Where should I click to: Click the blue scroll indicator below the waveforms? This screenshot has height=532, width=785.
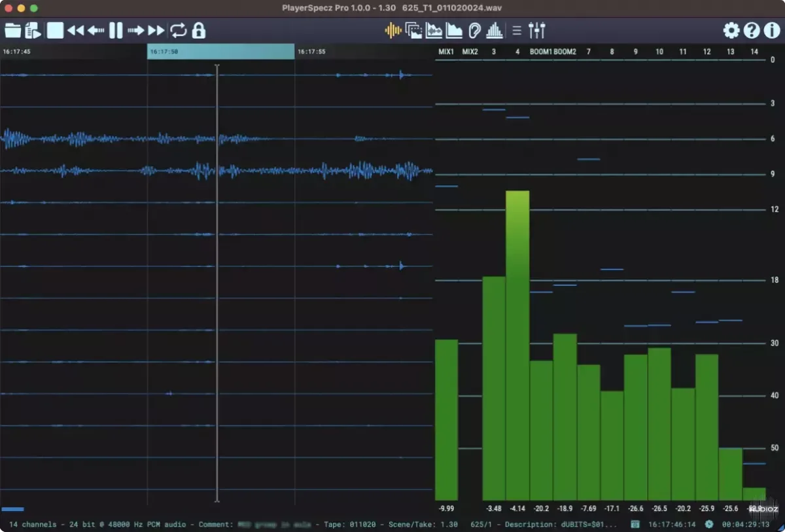tap(12, 508)
